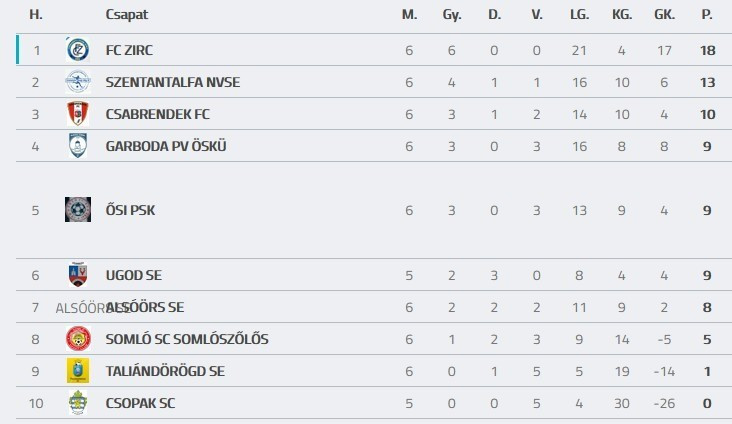The image size is (732, 424).
Task: Click the P. points column header
Action: [x=707, y=15]
